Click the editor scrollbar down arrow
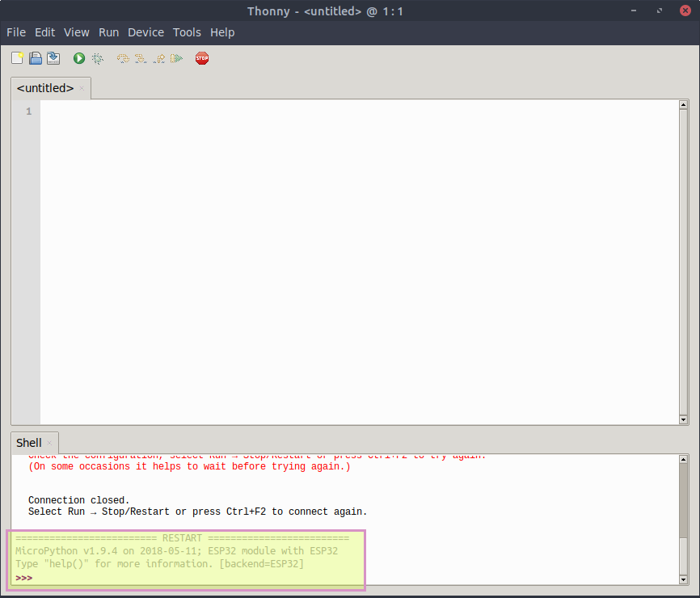700x598 pixels. (683, 419)
